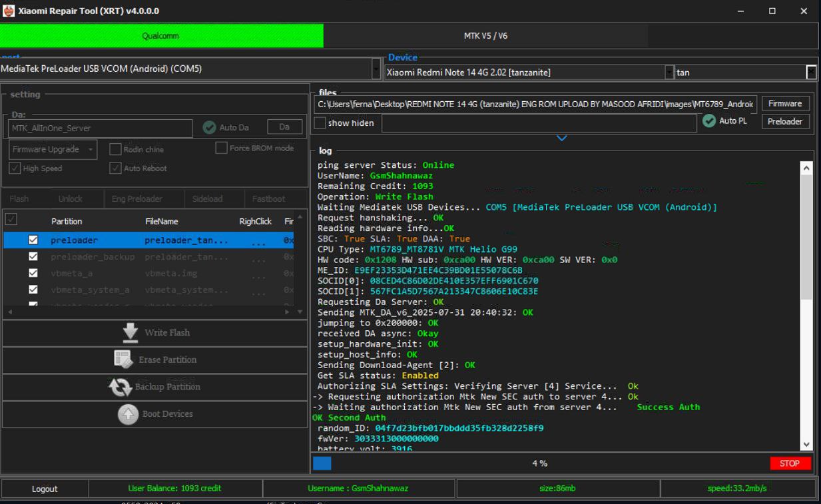The image size is (821, 504).
Task: Toggle the Auto PL check option
Action: (709, 121)
